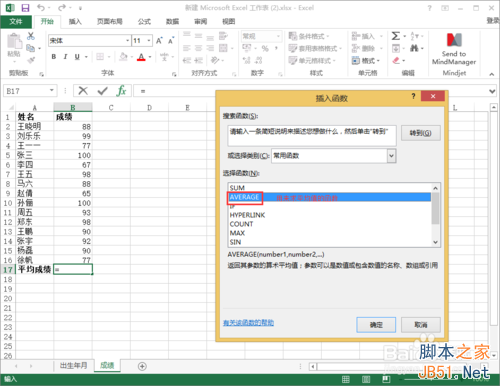Switch to the 数据 ribbon tab
This screenshot has width=500, height=386.
click(173, 22)
